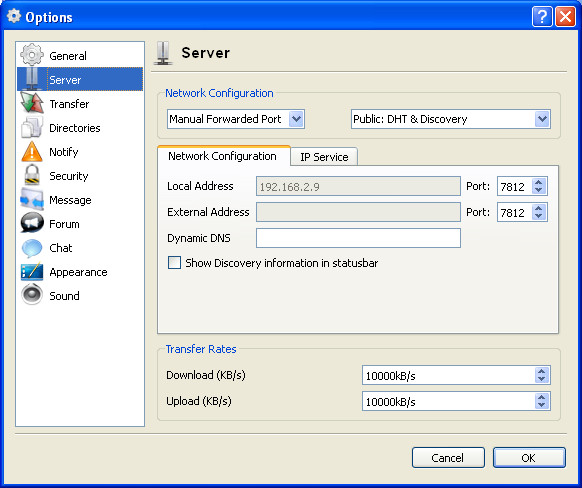Select the Forum megaphone icon

point(32,223)
